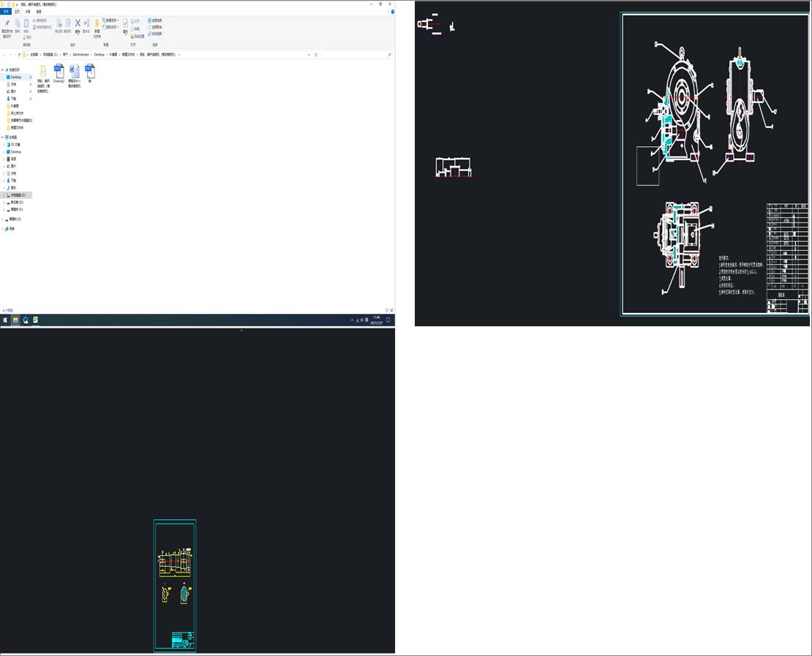Expand the Network tree node
This screenshot has height=656, width=812.
coord(3,229)
